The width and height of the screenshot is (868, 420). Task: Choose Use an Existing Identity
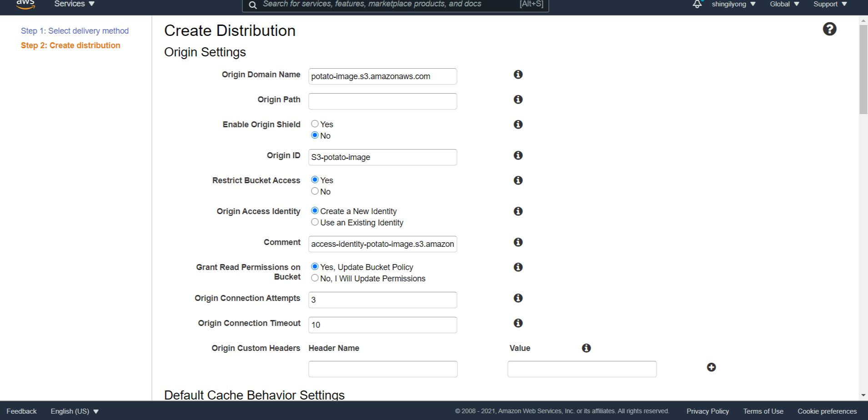315,222
